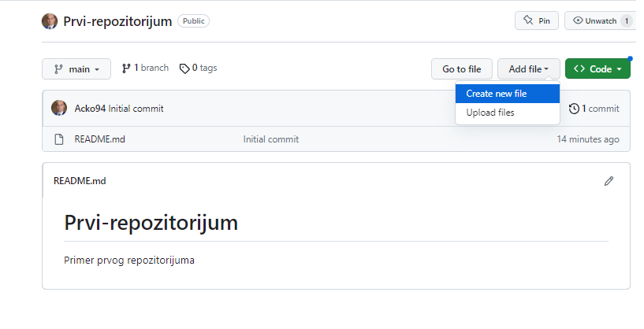Click the pencil edit icon for README.md
The width and height of the screenshot is (644, 329).
pos(609,181)
